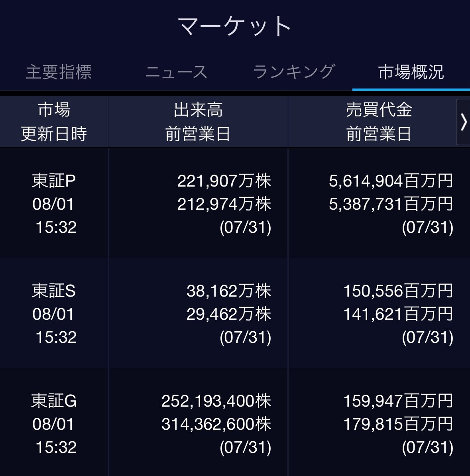Screen dimensions: 470x476
Task: Select the 市場概況 tab
Action: click(411, 72)
